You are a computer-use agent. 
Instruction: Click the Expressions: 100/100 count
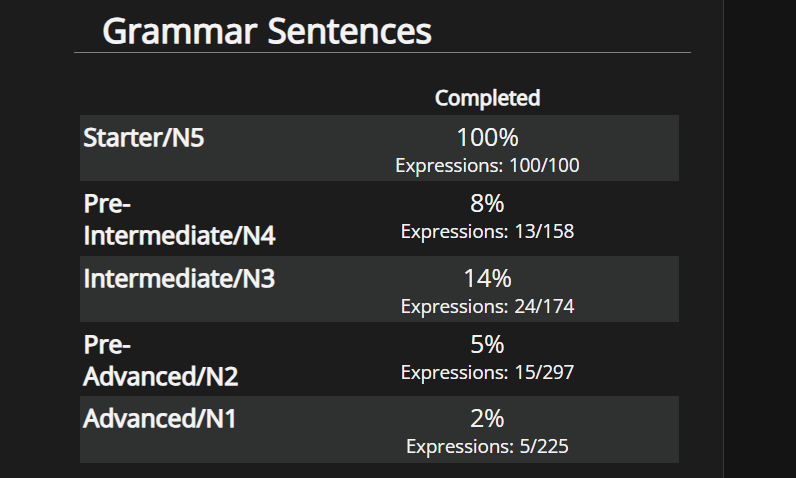(x=487, y=166)
